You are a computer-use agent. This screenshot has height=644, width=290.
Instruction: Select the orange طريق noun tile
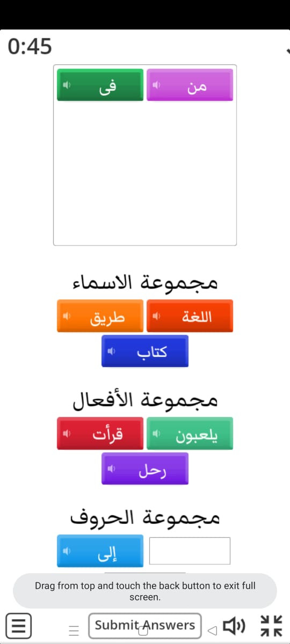coord(100,316)
